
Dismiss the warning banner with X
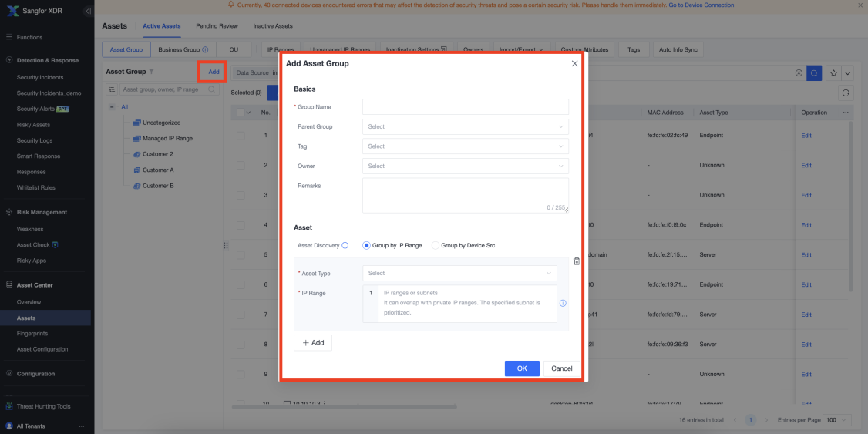[861, 5]
